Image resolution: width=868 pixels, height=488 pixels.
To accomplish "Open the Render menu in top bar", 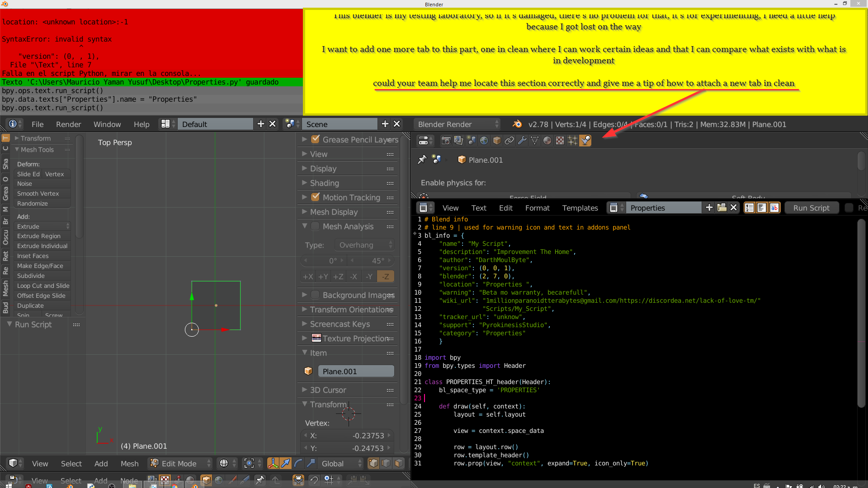I will [68, 124].
